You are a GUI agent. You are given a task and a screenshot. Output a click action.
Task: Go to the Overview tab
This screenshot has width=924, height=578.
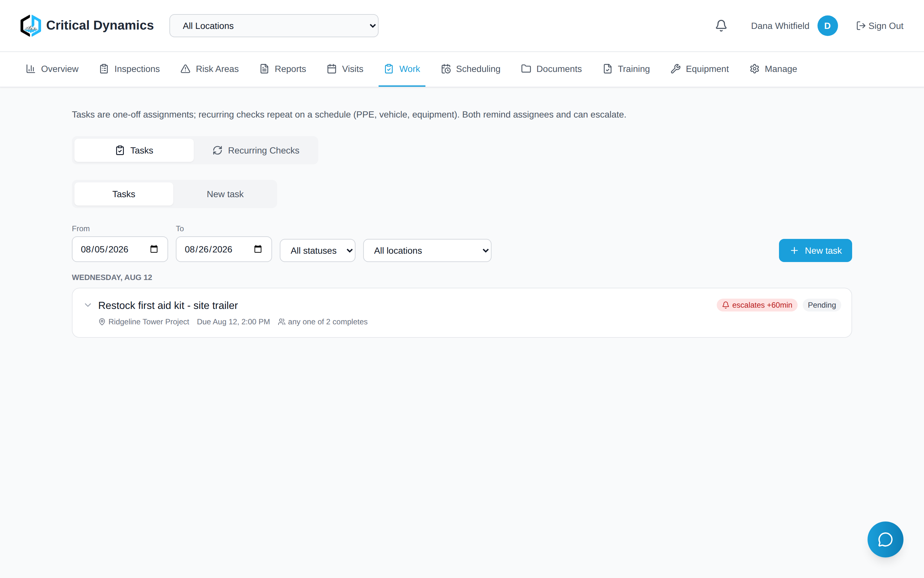[x=52, y=69]
